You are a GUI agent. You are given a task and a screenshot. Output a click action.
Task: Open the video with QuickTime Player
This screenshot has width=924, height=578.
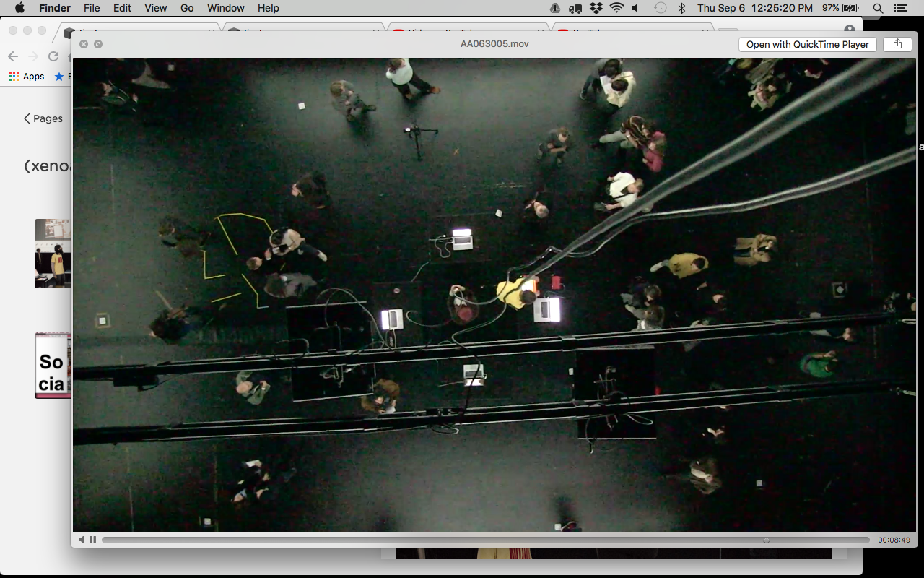coord(808,44)
